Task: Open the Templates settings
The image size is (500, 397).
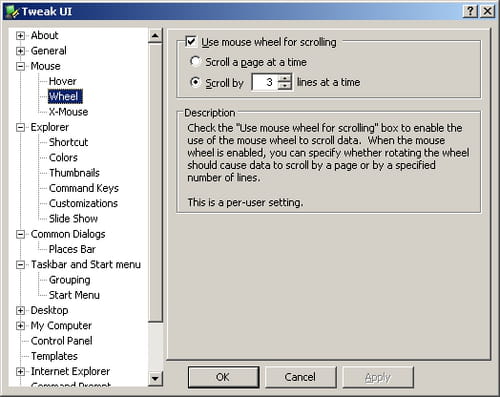Action: pos(54,356)
